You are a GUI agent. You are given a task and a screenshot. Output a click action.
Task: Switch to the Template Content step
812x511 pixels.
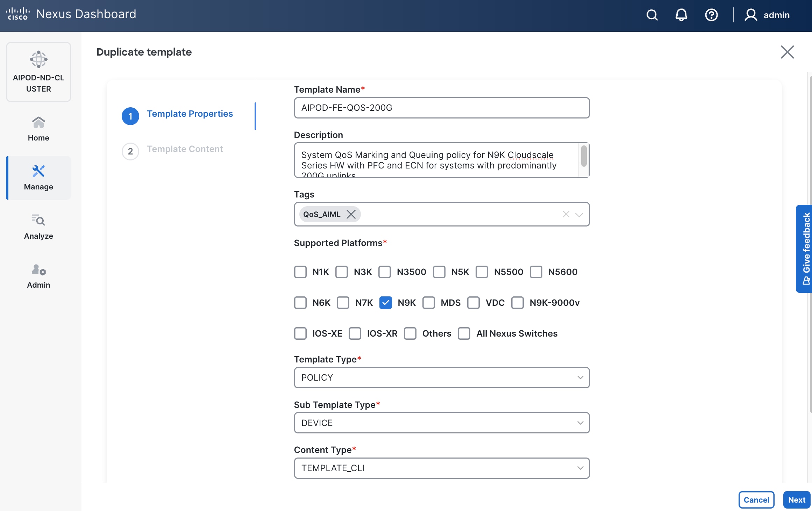click(185, 149)
